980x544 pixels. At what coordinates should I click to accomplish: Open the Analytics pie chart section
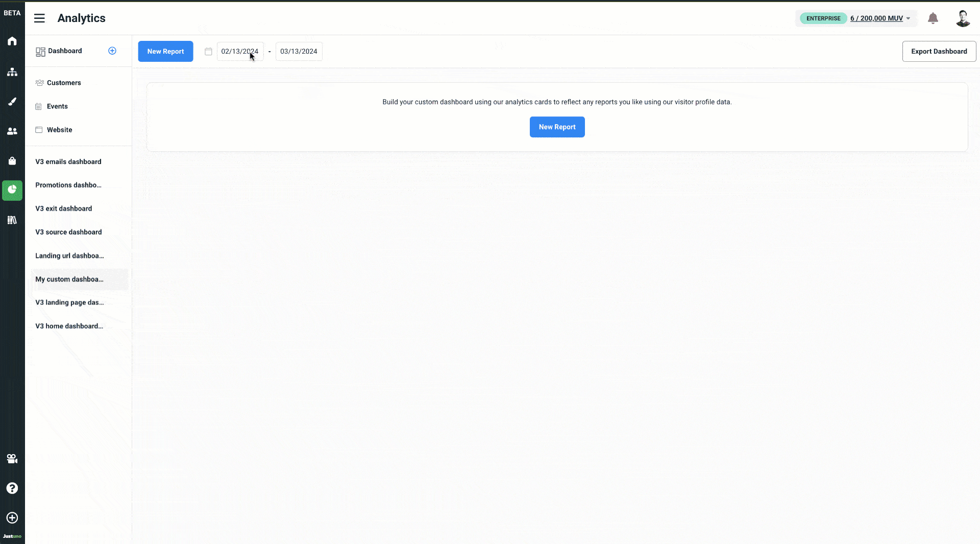12,191
